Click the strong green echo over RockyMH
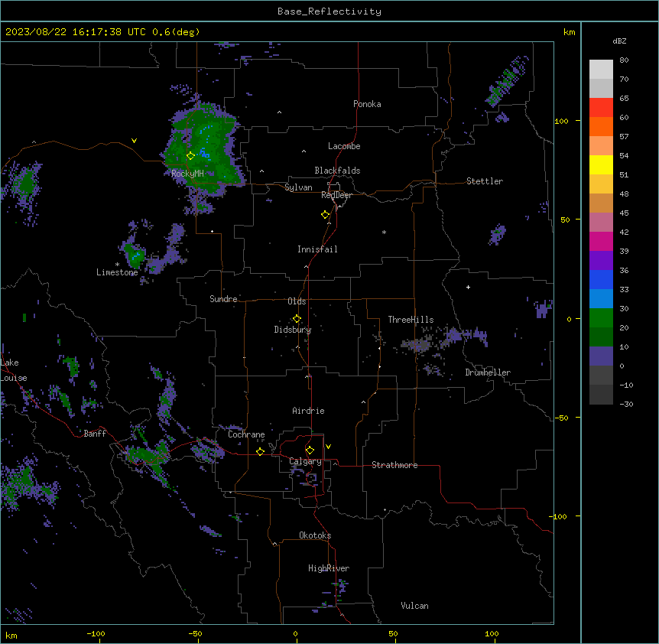 point(204,149)
